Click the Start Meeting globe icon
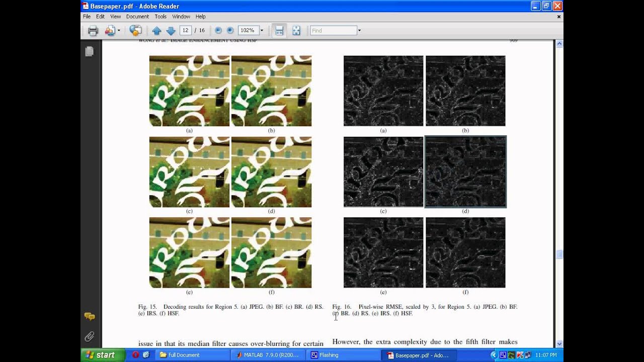 (x=135, y=31)
